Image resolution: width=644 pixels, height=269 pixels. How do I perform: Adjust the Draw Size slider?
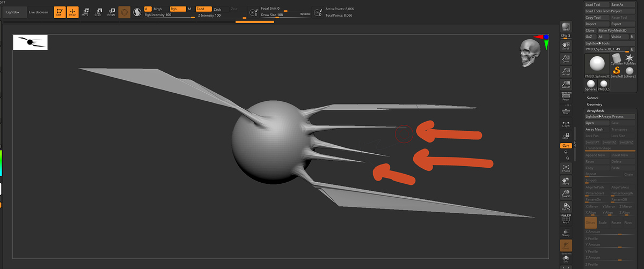click(285, 15)
